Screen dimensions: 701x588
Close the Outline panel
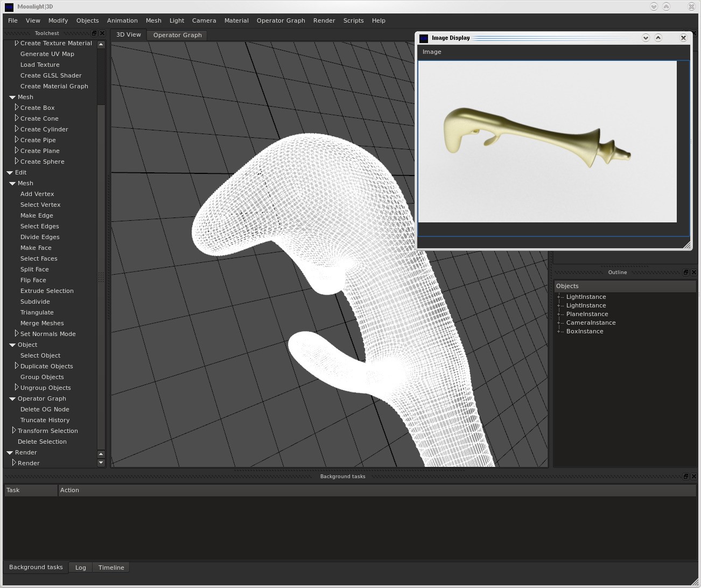point(693,272)
